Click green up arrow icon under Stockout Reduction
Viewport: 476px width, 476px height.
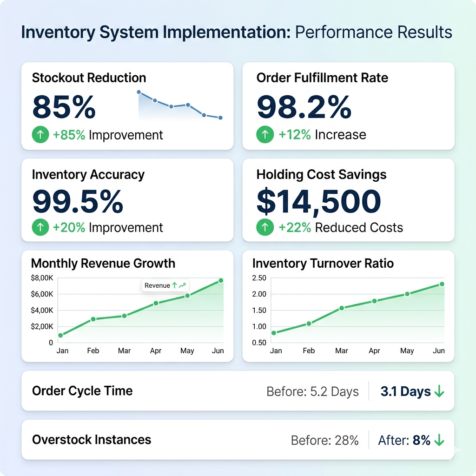[40, 135]
